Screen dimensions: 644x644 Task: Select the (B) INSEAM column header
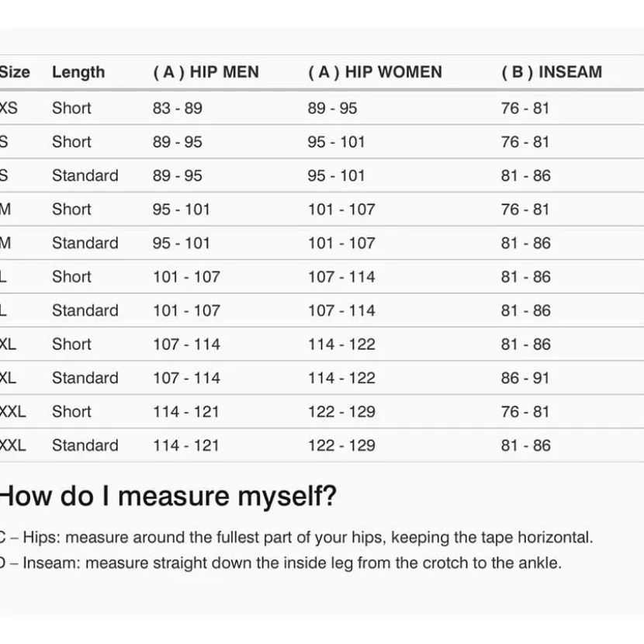(552, 72)
